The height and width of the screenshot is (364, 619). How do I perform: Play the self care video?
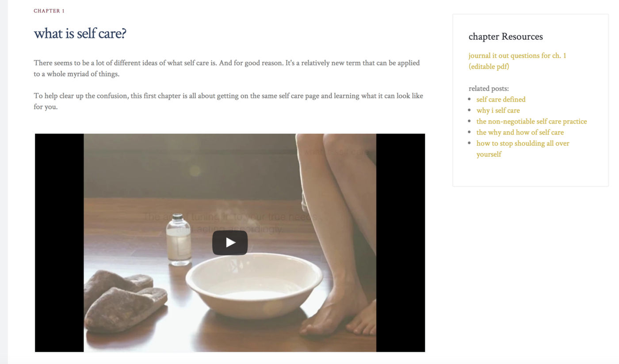point(230,243)
